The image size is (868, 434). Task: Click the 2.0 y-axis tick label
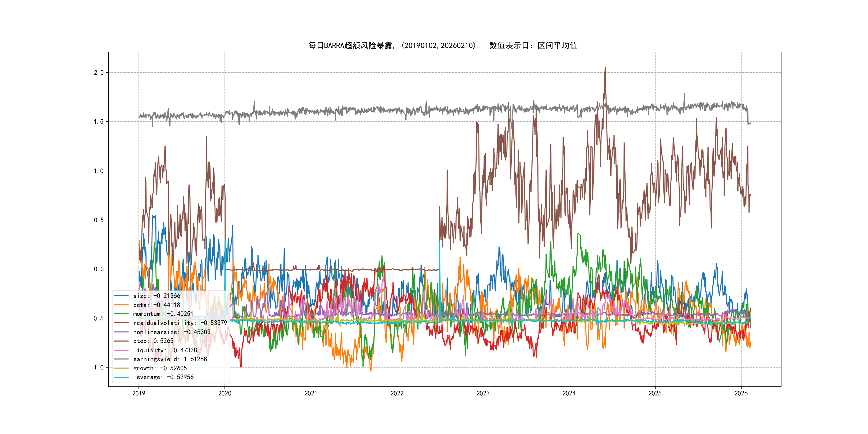(98, 73)
